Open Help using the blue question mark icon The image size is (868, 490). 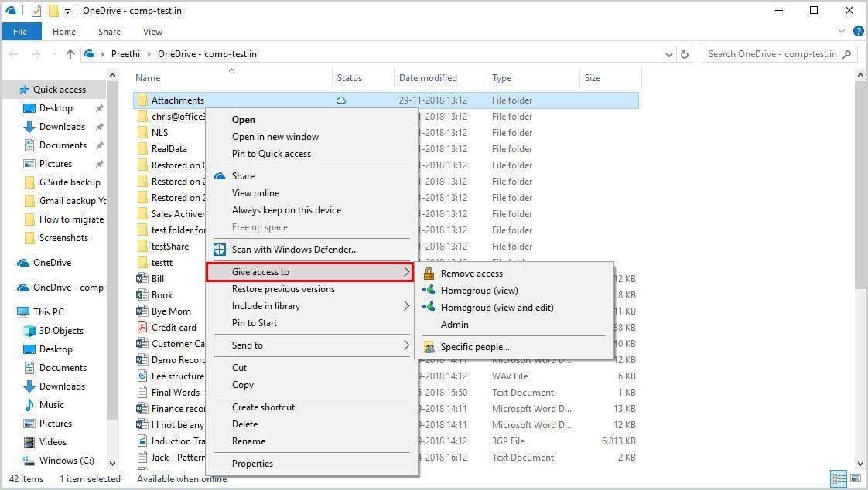point(858,31)
